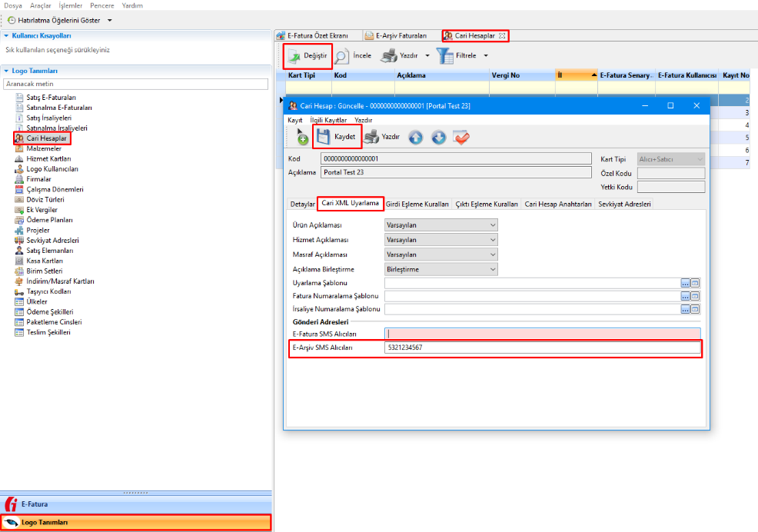The width and height of the screenshot is (758, 532).
Task: Click the new record icon with green plus
Action: coord(302,138)
